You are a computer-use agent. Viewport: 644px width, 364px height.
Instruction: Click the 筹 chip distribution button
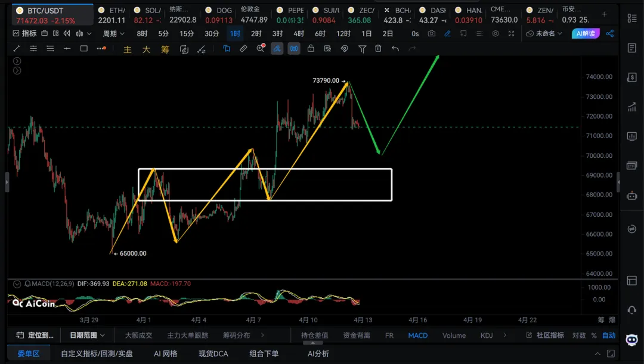pos(165,49)
